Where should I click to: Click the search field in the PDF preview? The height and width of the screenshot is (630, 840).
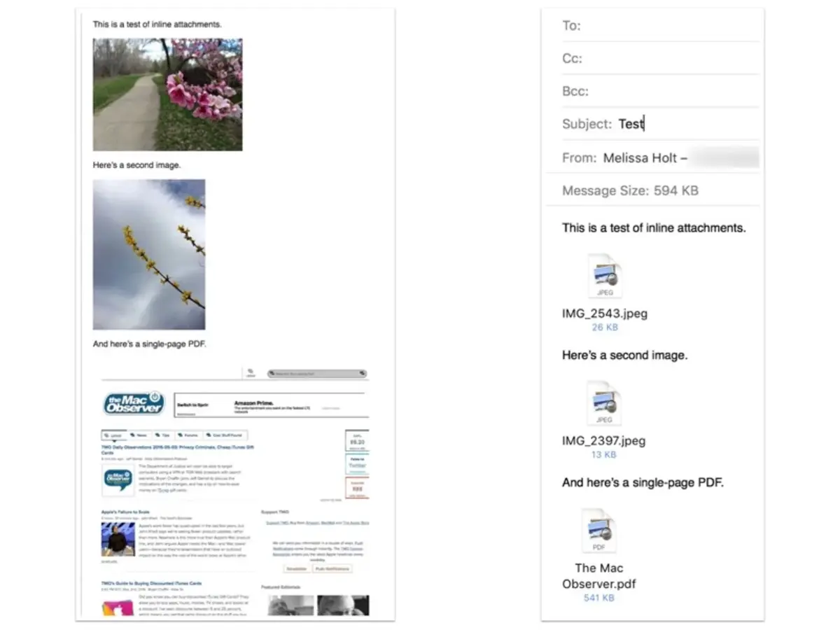point(316,374)
